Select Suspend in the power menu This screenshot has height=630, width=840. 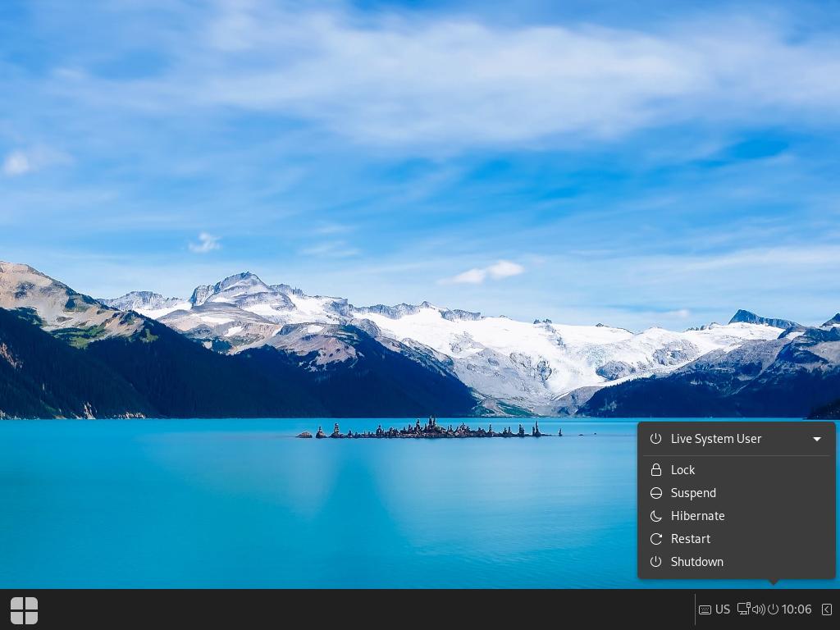737,493
